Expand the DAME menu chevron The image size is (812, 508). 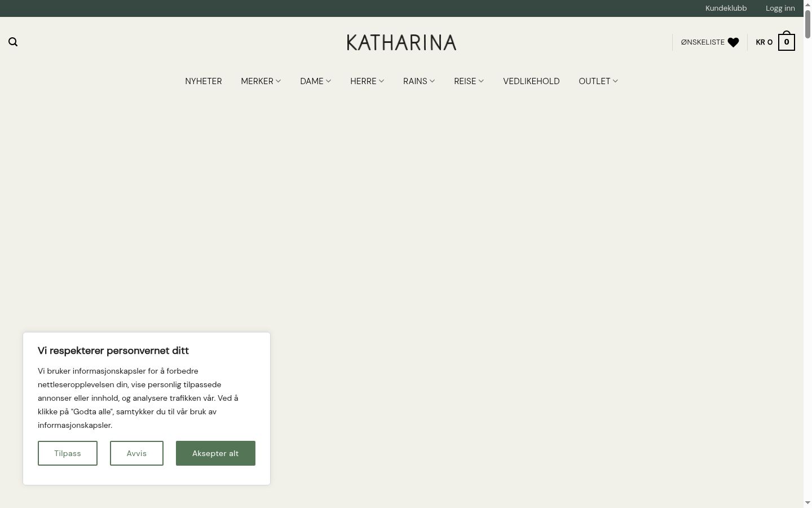(x=328, y=81)
